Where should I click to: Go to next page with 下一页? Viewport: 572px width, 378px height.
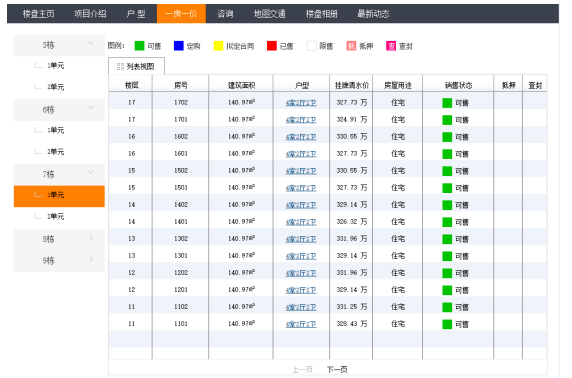(337, 370)
